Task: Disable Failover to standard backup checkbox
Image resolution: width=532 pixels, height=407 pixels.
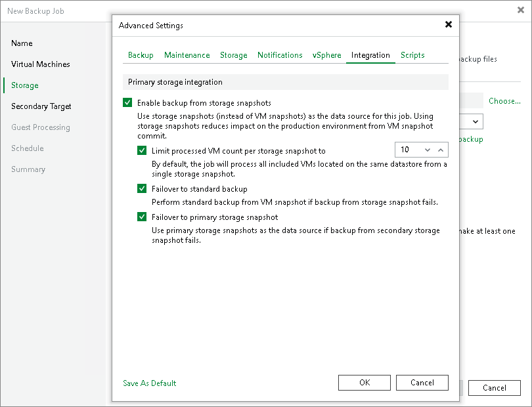Action: click(x=142, y=188)
